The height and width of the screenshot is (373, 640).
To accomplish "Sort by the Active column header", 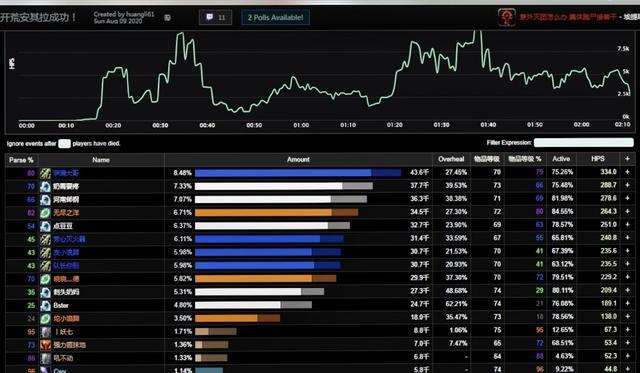I will pos(561,159).
